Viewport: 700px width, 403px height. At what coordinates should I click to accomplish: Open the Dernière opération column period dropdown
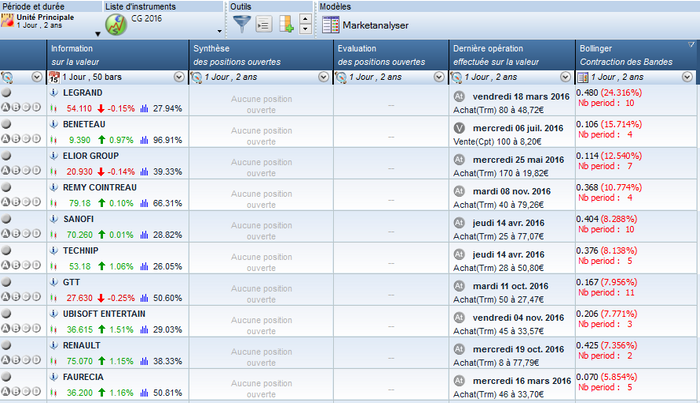coord(566,77)
